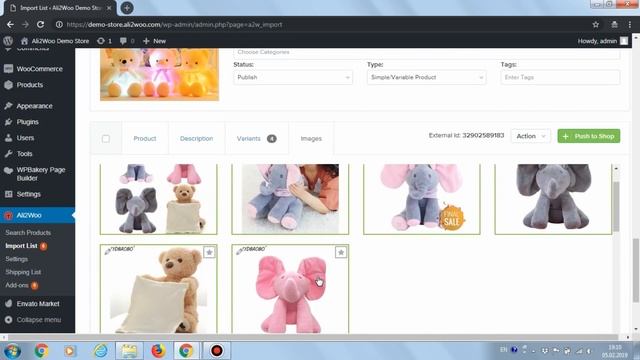Switch to the Variants tab

[x=257, y=139]
